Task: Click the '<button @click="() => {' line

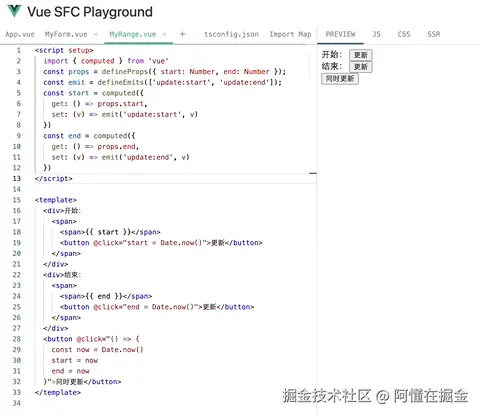Action: tap(91, 339)
